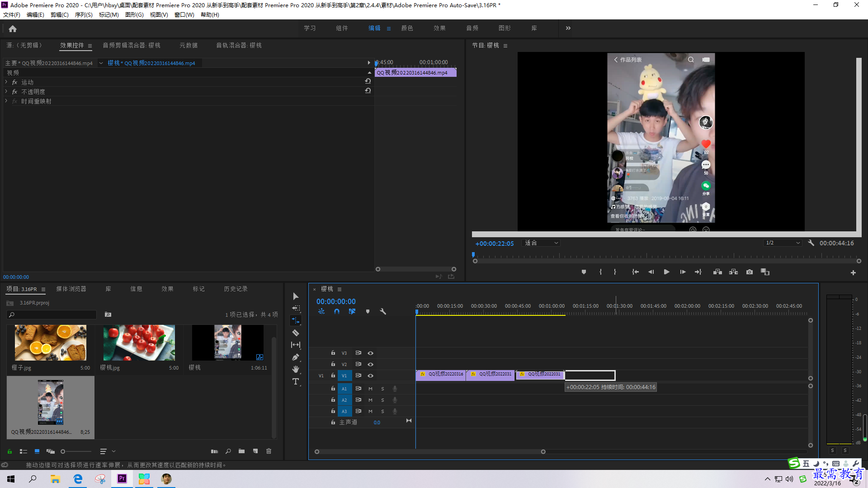Select the Rate Stretch ripple tool
The height and width of the screenshot is (488, 868).
pyautogui.click(x=296, y=320)
